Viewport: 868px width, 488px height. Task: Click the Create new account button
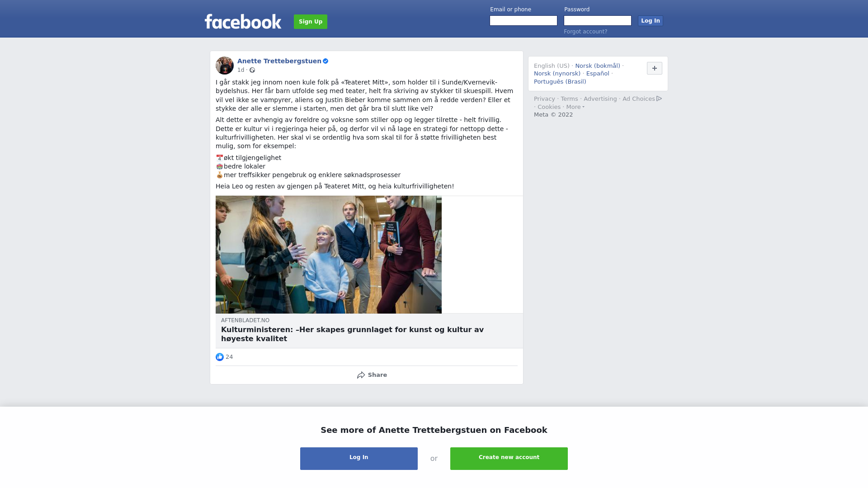pos(509,459)
